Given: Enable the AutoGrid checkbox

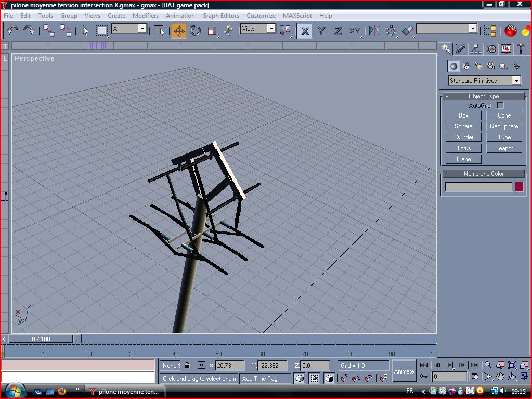Looking at the screenshot, I should (x=500, y=106).
